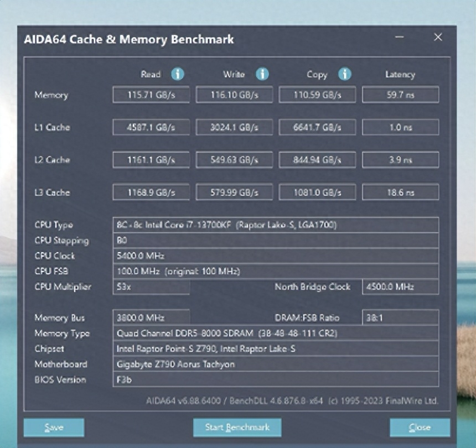Click the L3 Cache Latency value 18.6 ns
The width and height of the screenshot is (476, 448).
[x=400, y=192]
